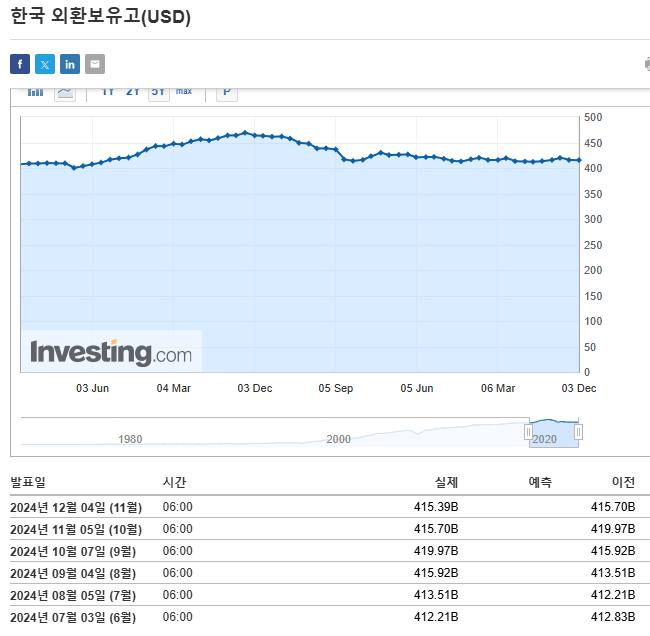Open the 2024년 12월 04일 (11월) release row
The image size is (650, 636).
point(76,507)
